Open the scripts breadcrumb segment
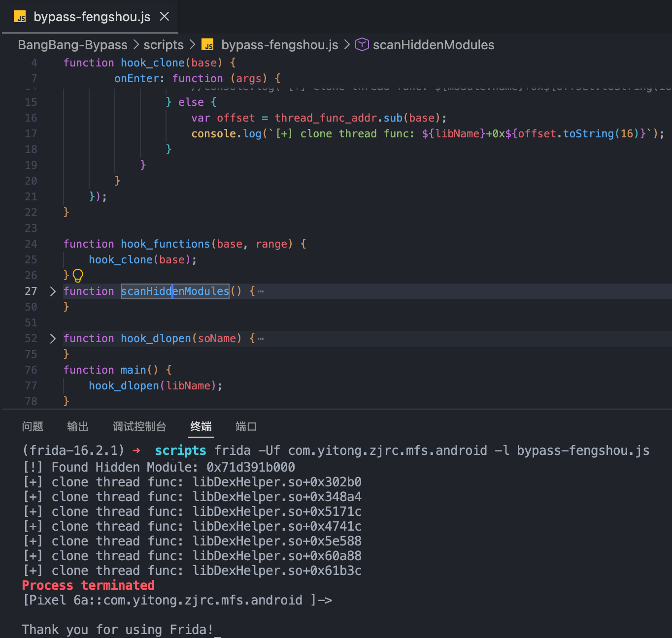The image size is (672, 638). (164, 45)
